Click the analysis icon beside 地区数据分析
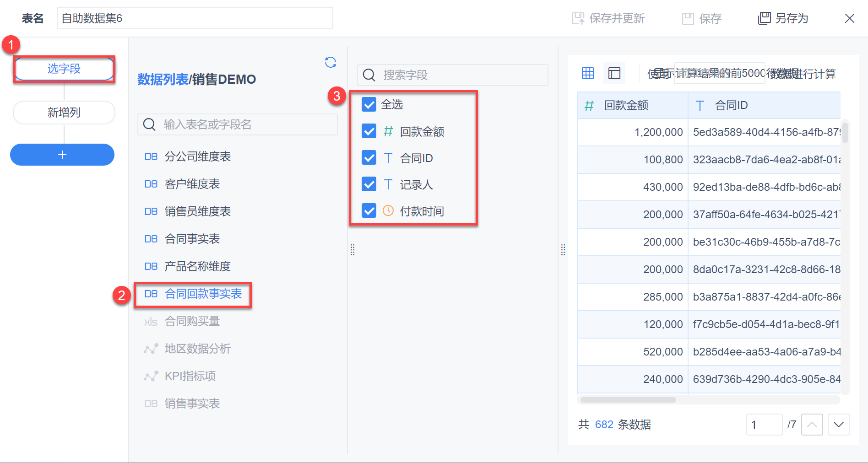Image resolution: width=868 pixels, height=463 pixels. click(x=151, y=349)
